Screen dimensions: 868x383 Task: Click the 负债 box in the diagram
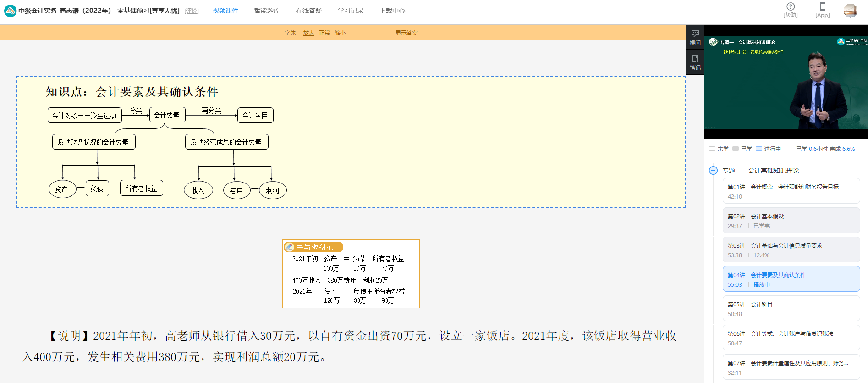[x=97, y=188]
